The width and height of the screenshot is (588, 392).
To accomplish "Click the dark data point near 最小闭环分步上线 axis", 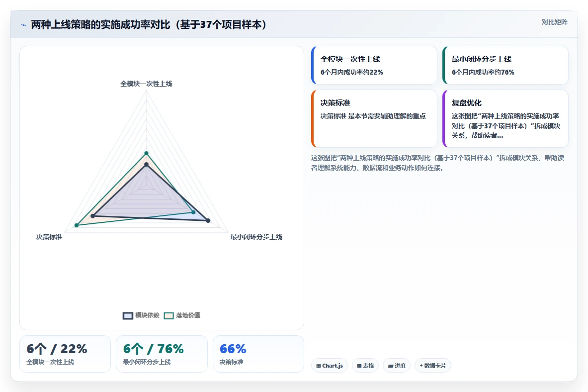I will tap(208, 220).
